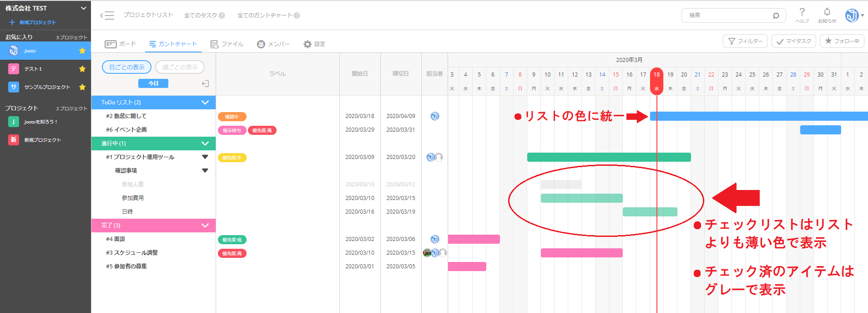Screen dimensions: 868x313
Task: Click the user avatar at top right
Action: (x=852, y=15)
